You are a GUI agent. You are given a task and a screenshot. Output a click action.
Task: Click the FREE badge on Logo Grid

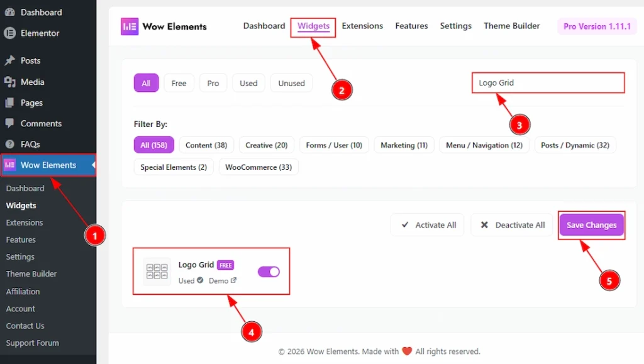click(x=226, y=265)
